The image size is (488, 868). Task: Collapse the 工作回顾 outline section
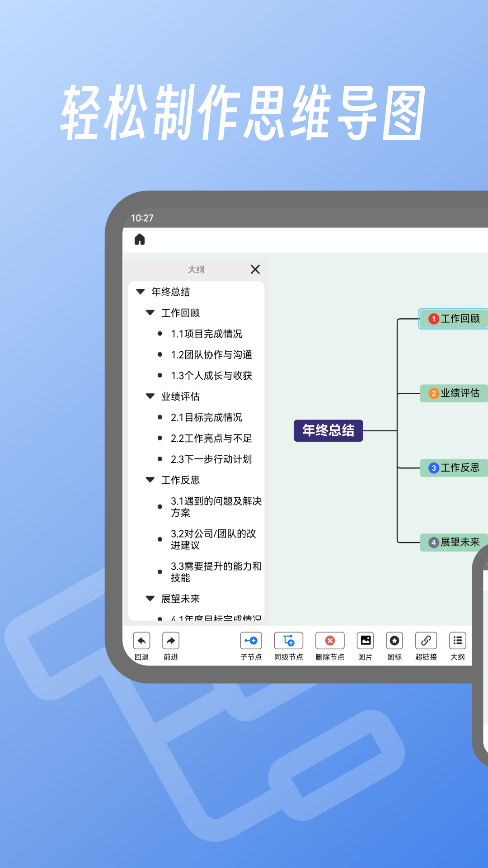pyautogui.click(x=150, y=313)
